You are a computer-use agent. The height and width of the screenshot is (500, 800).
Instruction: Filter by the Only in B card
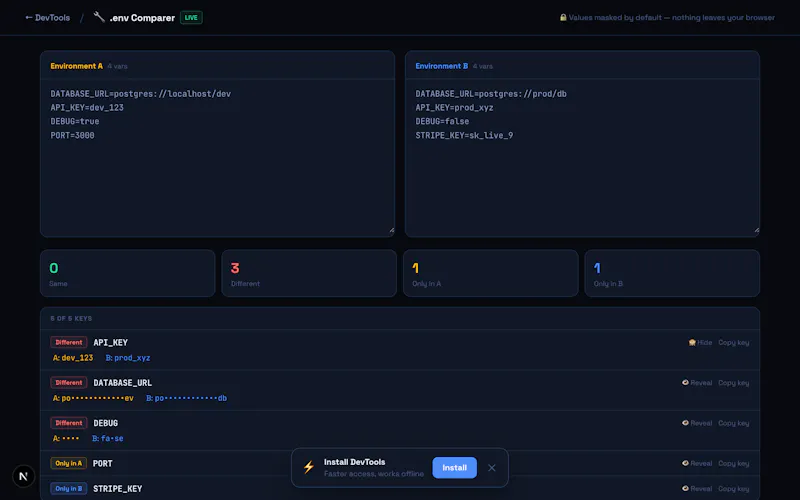[x=672, y=273]
